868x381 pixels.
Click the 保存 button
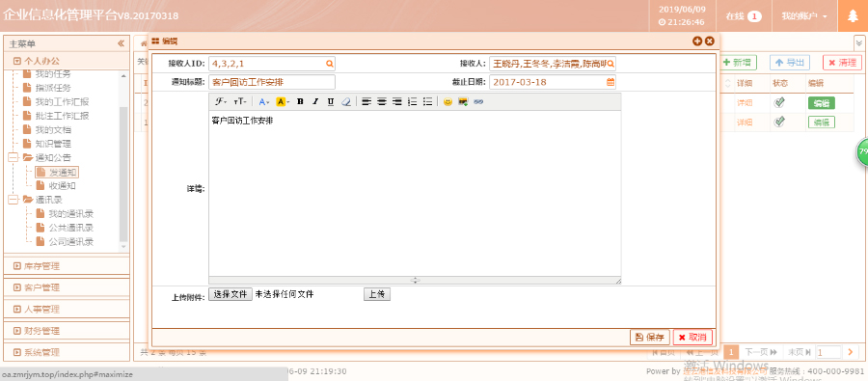[650, 337]
